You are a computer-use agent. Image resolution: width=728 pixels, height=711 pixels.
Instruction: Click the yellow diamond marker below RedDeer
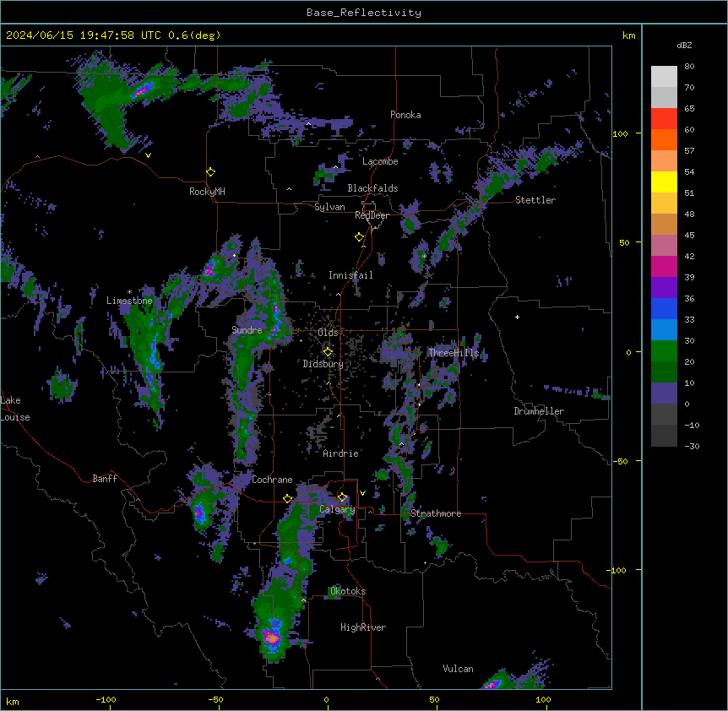(360, 237)
